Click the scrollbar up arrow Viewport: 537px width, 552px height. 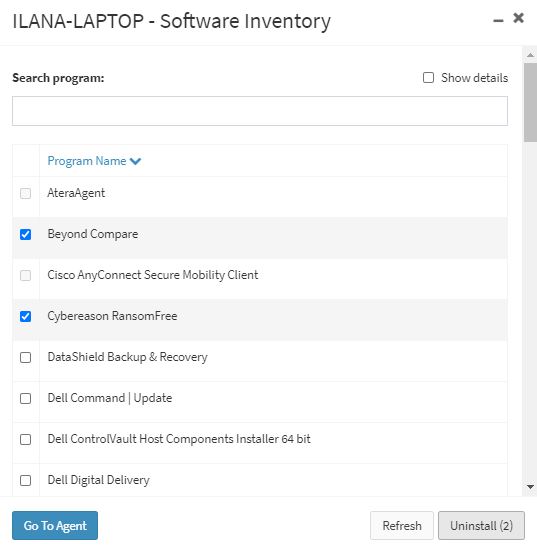pos(530,55)
